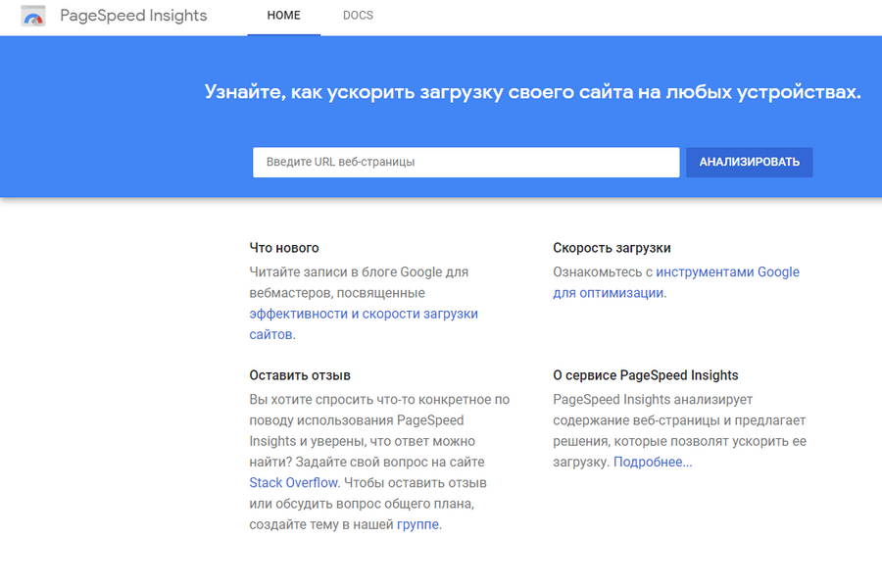Viewport: 882px width, 588px height.
Task: Open the DOCS tab
Action: (358, 17)
